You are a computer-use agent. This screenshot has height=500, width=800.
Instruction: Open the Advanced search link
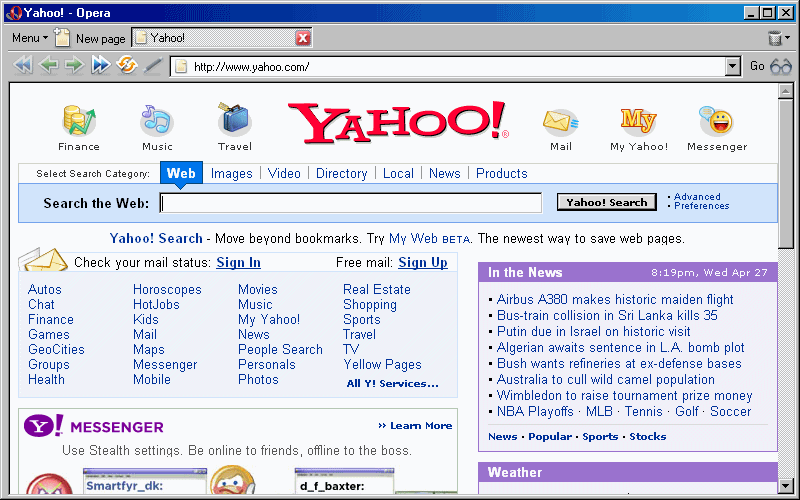(697, 196)
